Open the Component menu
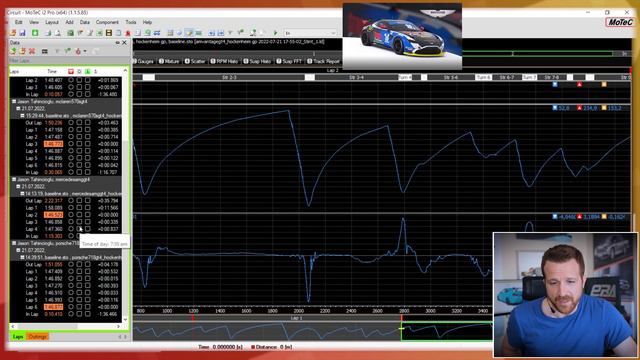The image size is (640, 360). pyautogui.click(x=107, y=22)
